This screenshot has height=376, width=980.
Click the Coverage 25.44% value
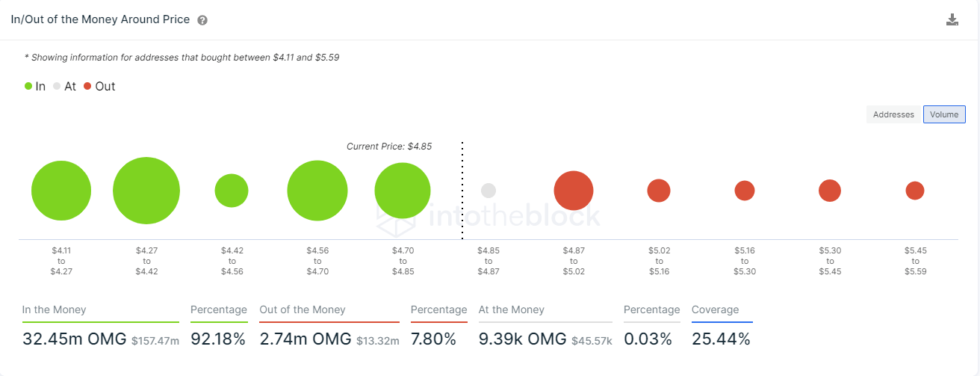[721, 339]
